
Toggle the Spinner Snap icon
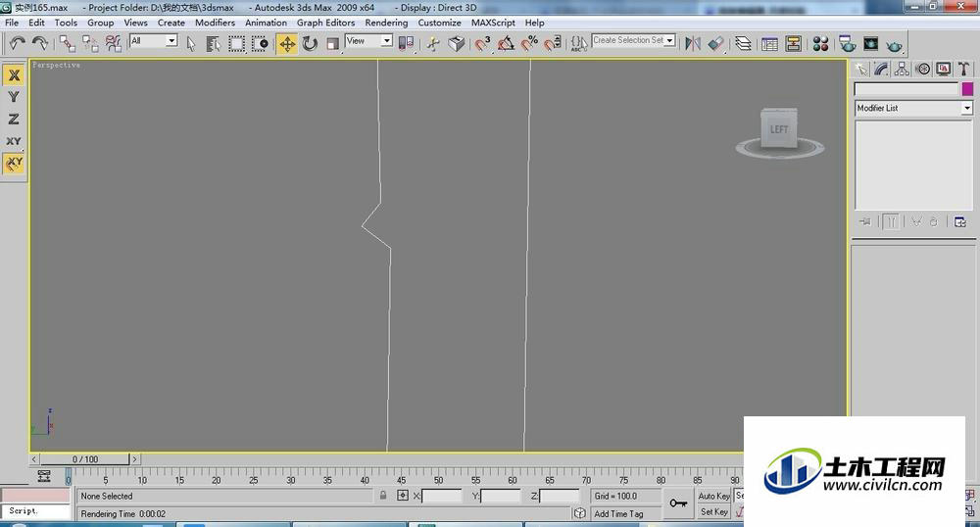(553, 43)
